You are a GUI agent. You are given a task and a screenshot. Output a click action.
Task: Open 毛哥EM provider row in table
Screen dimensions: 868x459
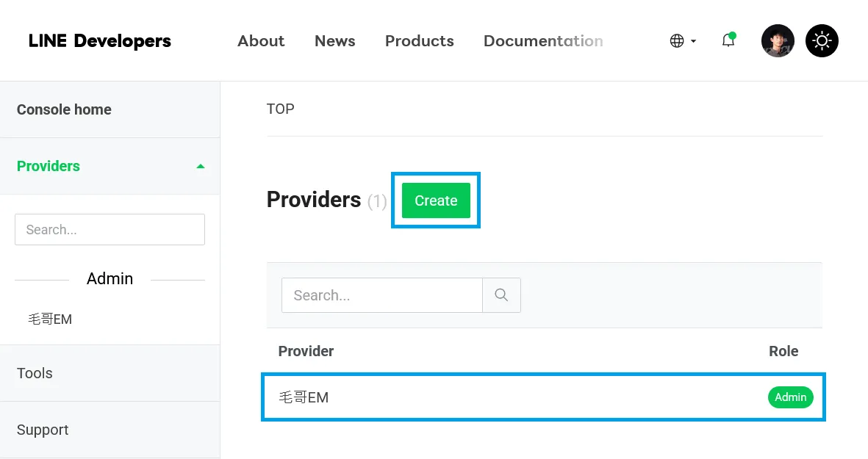544,397
